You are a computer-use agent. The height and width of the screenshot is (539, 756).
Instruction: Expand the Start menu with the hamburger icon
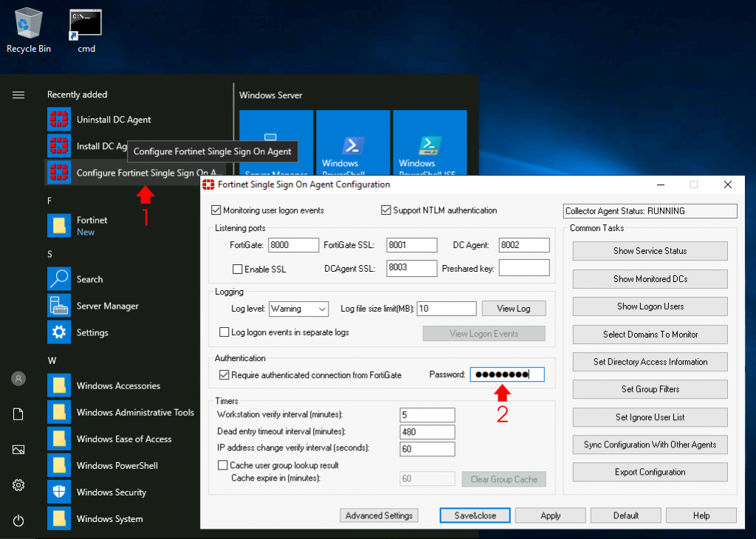pos(16,95)
